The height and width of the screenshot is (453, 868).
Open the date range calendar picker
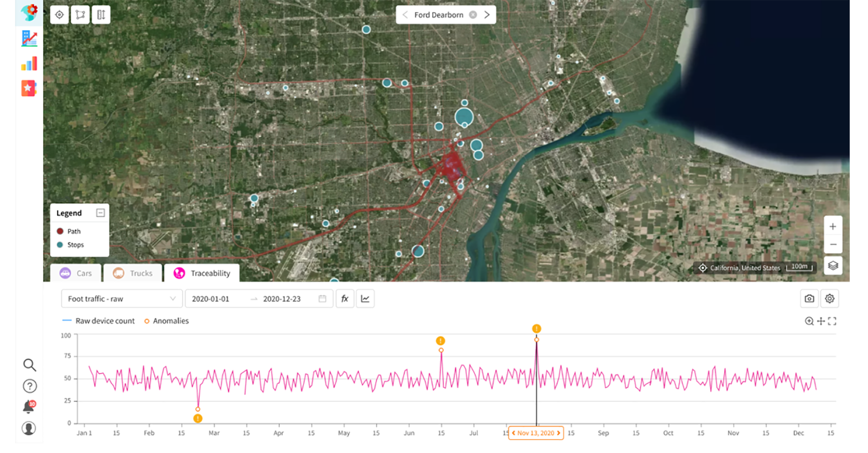[322, 299]
